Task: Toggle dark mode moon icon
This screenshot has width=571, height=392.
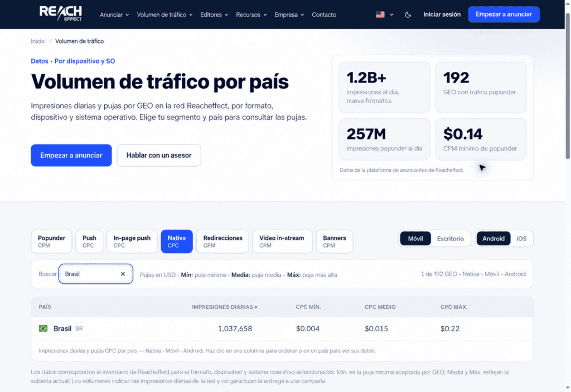Action: (x=408, y=14)
